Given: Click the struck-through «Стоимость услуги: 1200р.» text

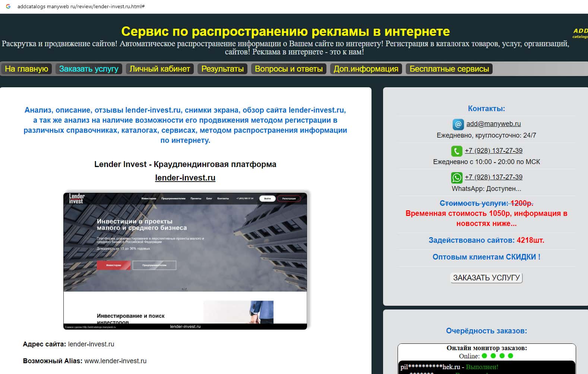Looking at the screenshot, I should point(486,203).
